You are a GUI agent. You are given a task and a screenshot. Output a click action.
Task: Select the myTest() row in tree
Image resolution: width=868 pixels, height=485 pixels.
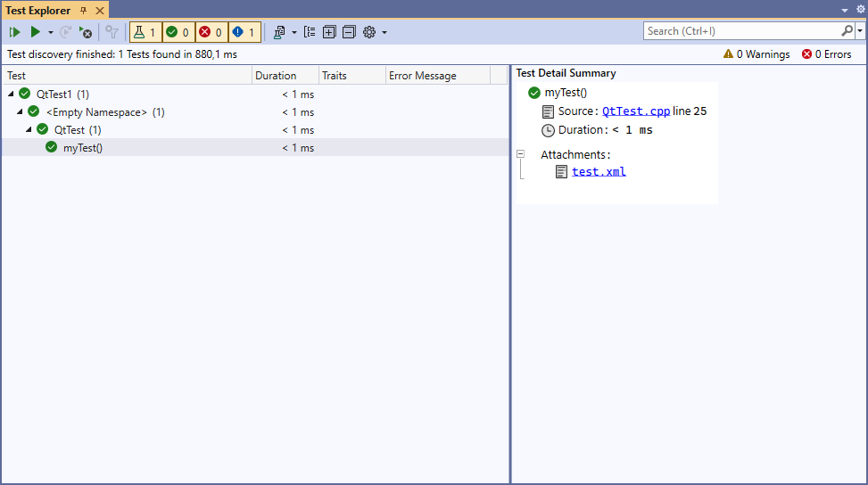255,147
